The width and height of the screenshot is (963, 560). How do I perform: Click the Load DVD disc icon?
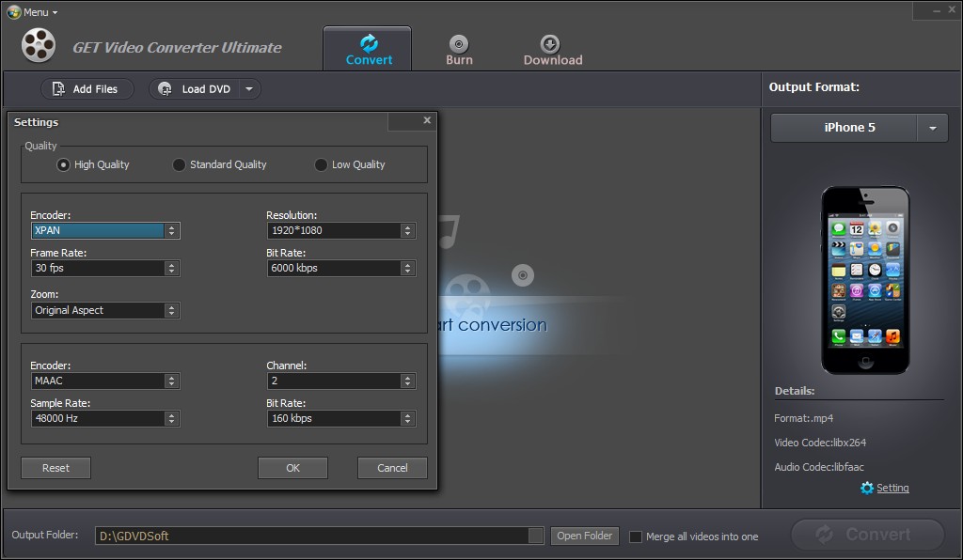pyautogui.click(x=165, y=89)
